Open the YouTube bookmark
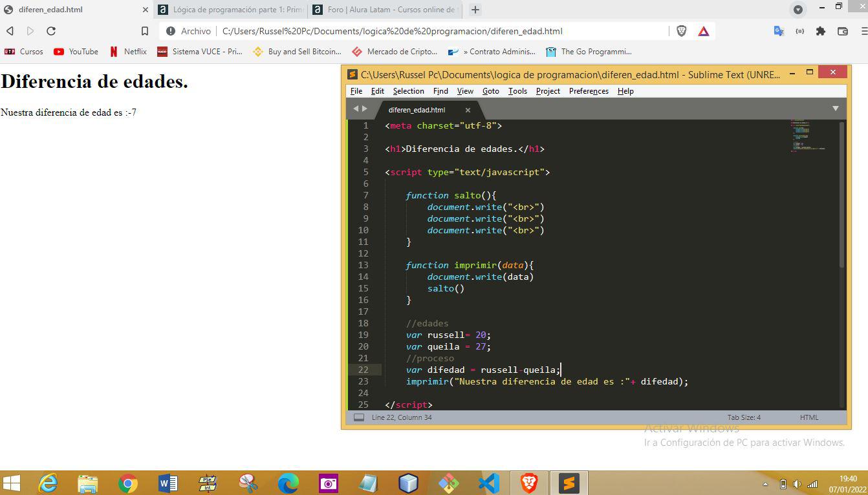The width and height of the screenshot is (868, 495). 76,52
